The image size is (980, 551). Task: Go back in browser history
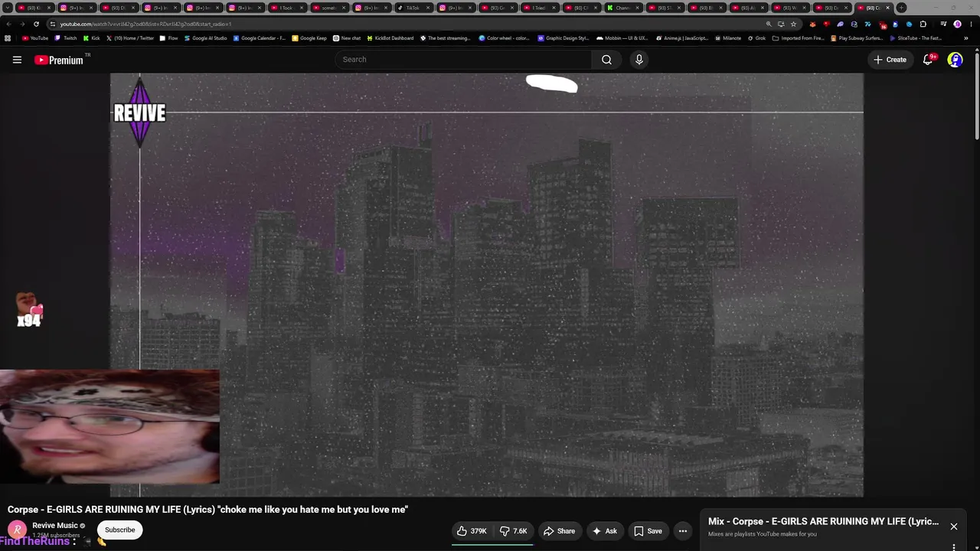[x=8, y=24]
